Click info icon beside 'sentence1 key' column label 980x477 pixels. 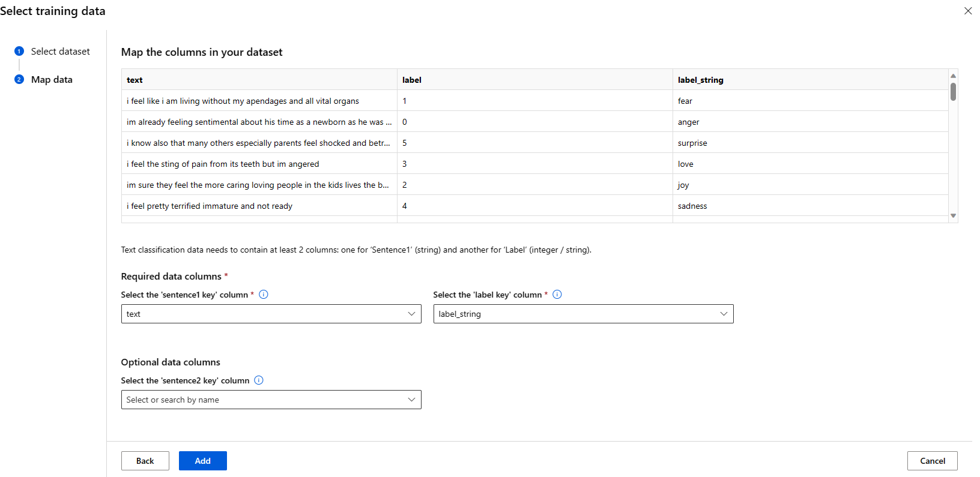pyautogui.click(x=264, y=295)
